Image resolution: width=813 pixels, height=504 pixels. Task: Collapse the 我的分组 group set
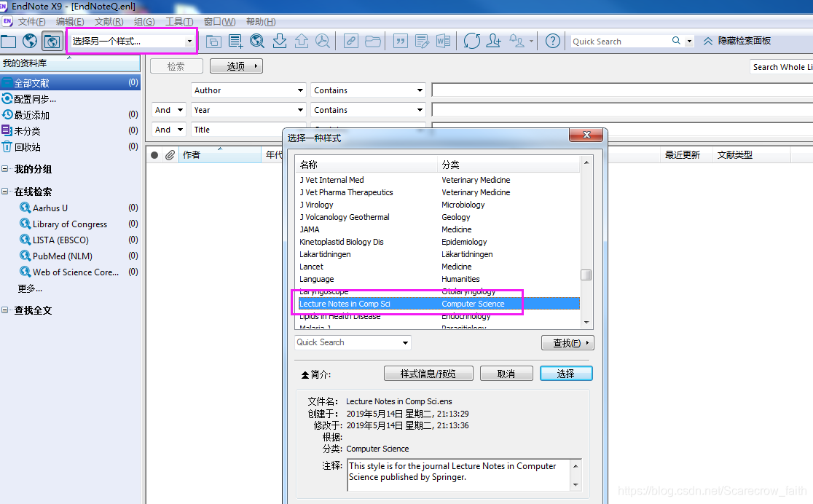tap(4, 168)
